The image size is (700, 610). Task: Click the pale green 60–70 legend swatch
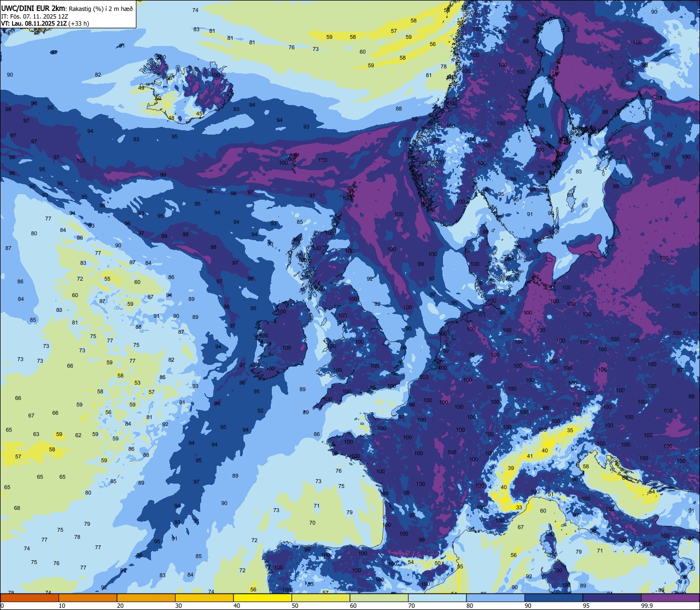379,597
